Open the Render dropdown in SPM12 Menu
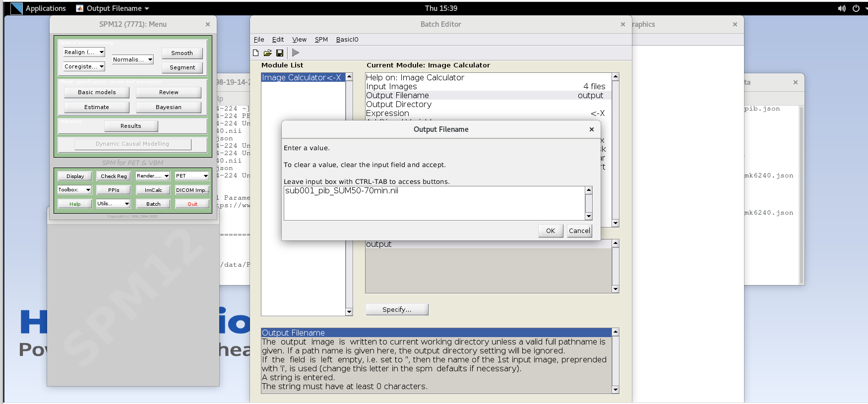868x404 pixels. coord(153,176)
